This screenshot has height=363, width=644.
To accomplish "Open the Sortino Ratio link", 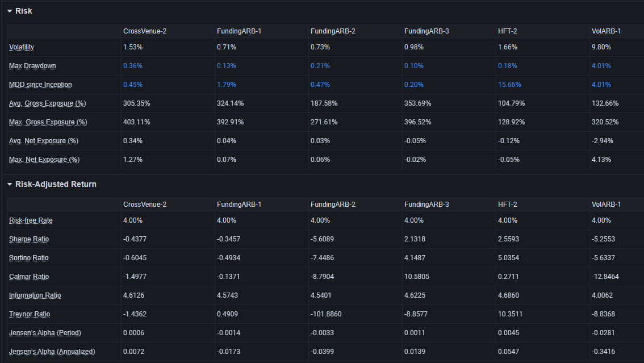I will tap(29, 258).
